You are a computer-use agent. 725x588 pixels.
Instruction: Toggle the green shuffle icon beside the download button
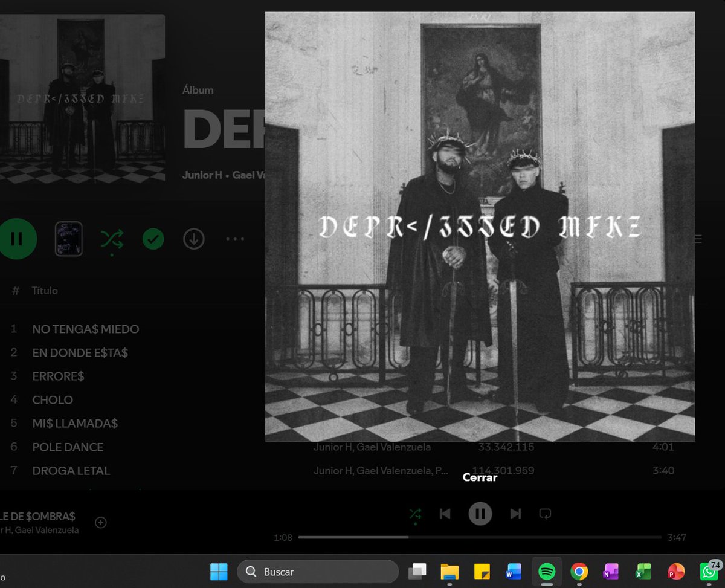(112, 240)
